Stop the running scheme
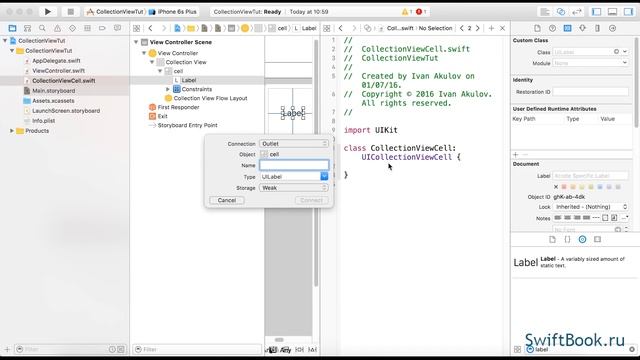Viewport: 640px width, 360px height. click(70, 12)
